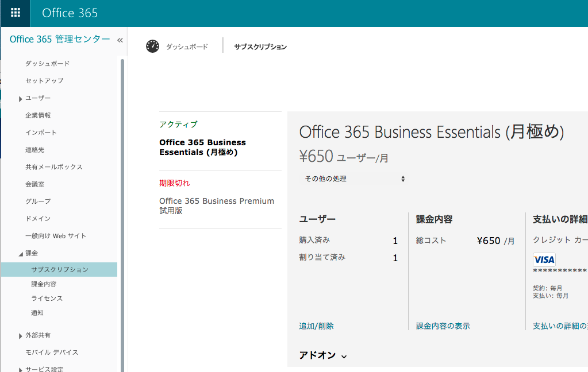The image size is (588, 372).
Task: Click the ダッシュボード breadcrumb link
Action: [187, 47]
